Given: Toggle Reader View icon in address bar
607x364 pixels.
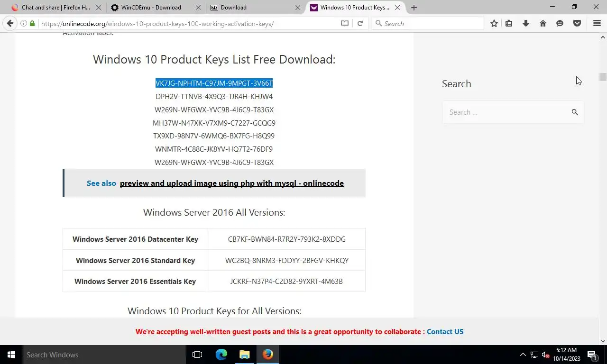Looking at the screenshot, I should (345, 23).
